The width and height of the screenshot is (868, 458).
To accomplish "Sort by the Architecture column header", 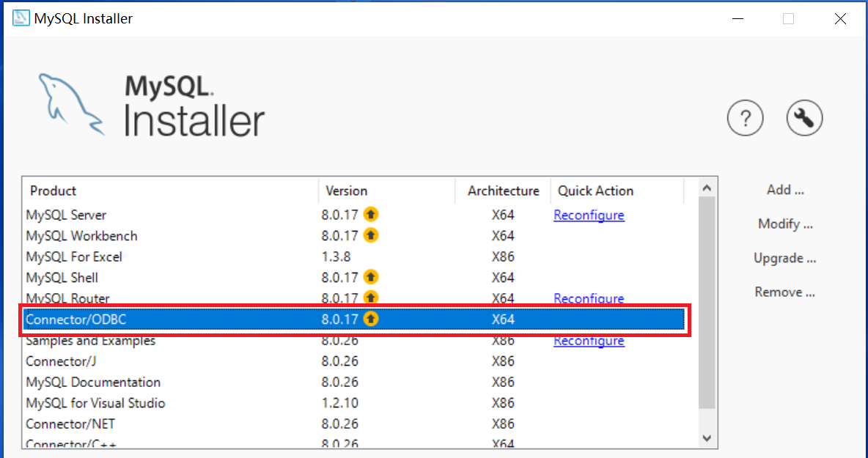I will (x=503, y=191).
